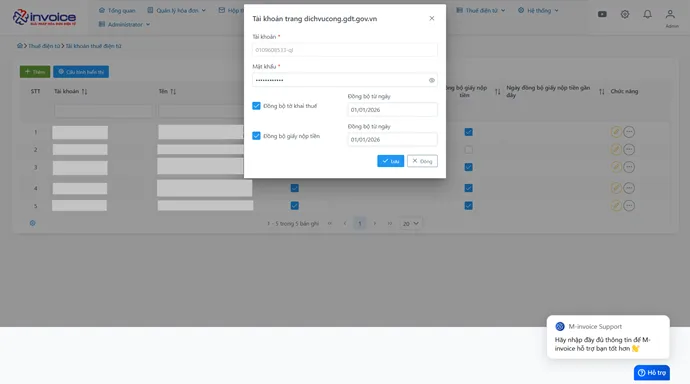Open the page size dropdown showing 20
Screen dimensions: 690x384
pos(411,223)
